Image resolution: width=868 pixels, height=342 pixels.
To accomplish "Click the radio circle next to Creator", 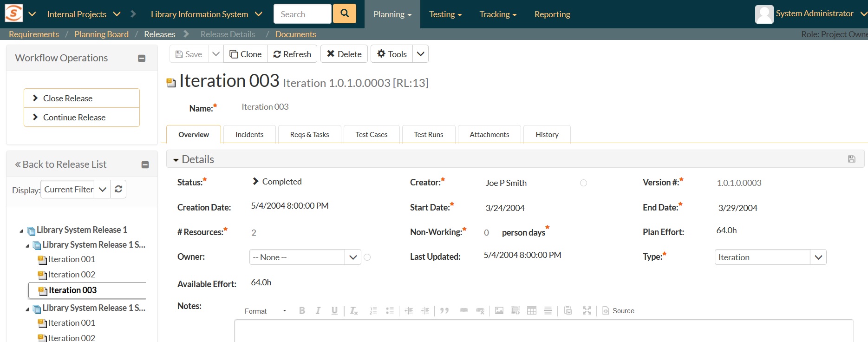I will [583, 183].
